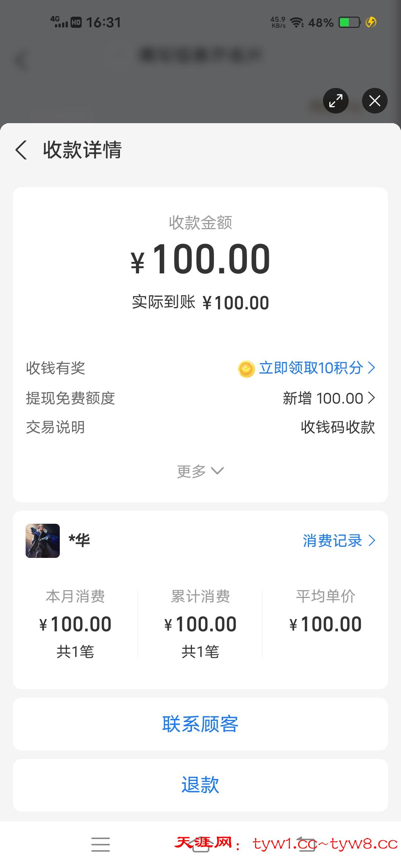The height and width of the screenshot is (868, 401).
Task: Claim 立即领取10积分 reward points
Action: (x=311, y=368)
